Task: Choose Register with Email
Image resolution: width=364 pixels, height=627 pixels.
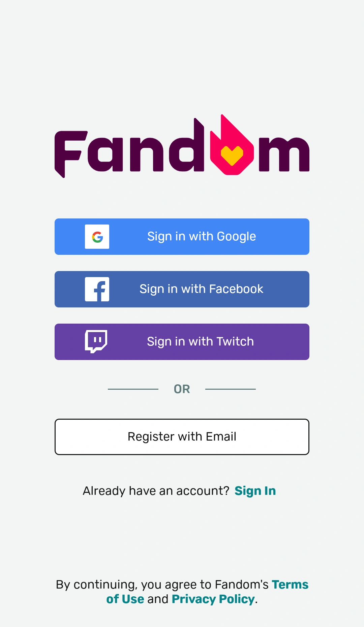Action: pos(182,437)
